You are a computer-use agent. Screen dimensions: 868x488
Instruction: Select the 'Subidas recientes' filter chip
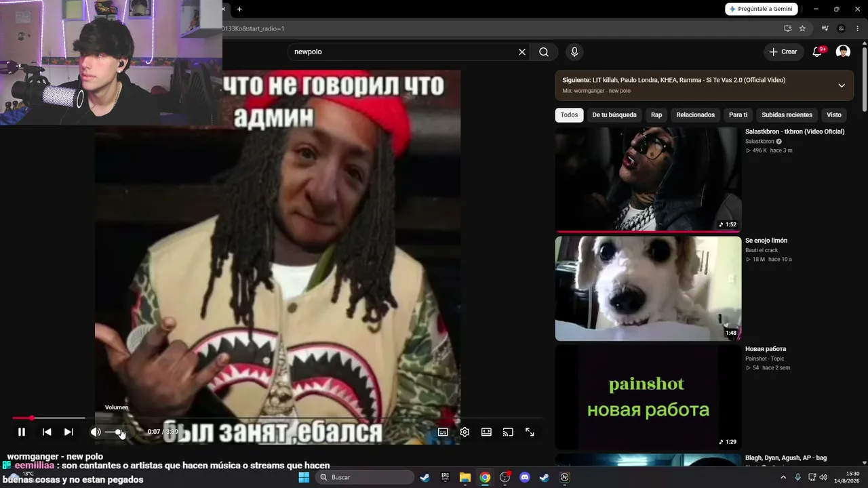pyautogui.click(x=787, y=115)
